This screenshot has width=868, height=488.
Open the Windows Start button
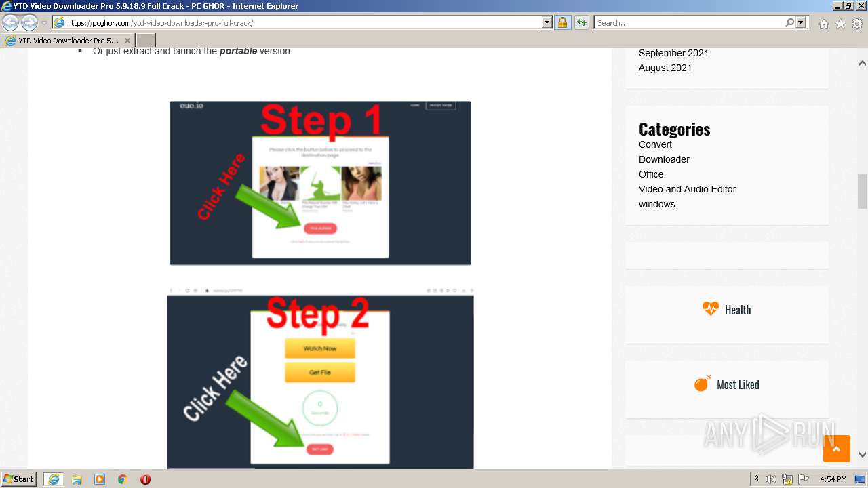pos(18,479)
